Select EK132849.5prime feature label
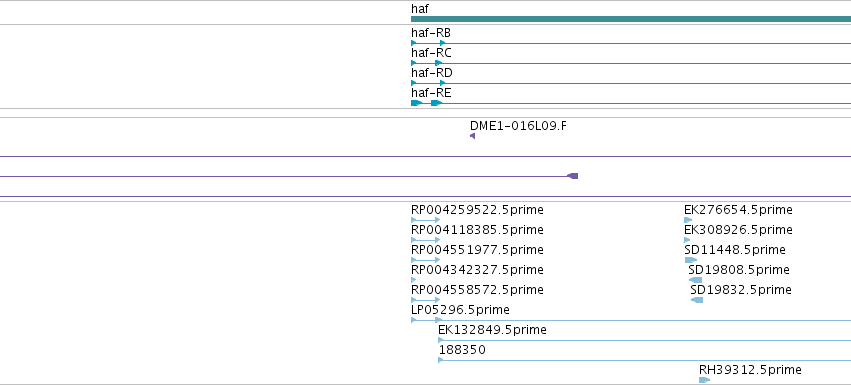Screen dimensions: 851x385 tap(492, 330)
